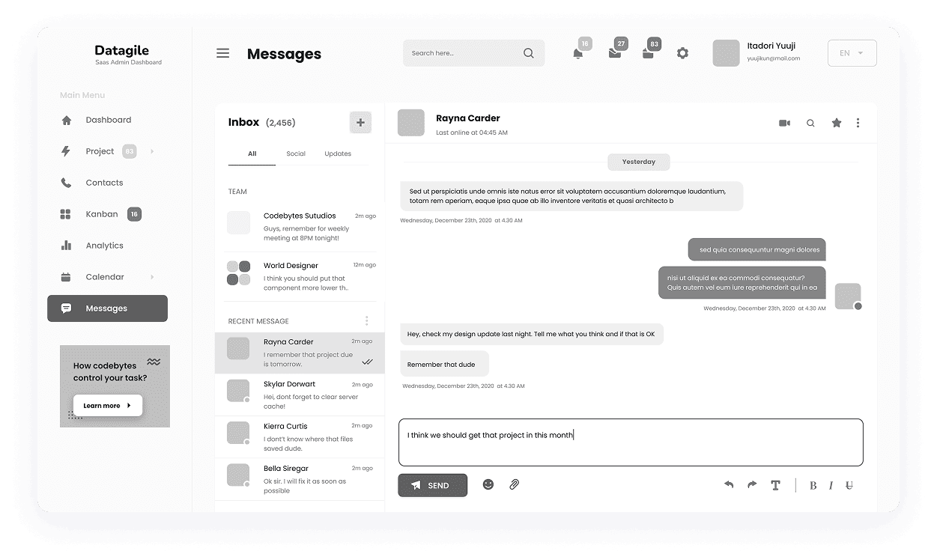
Task: Toggle bold formatting in the composer
Action: pyautogui.click(x=813, y=485)
